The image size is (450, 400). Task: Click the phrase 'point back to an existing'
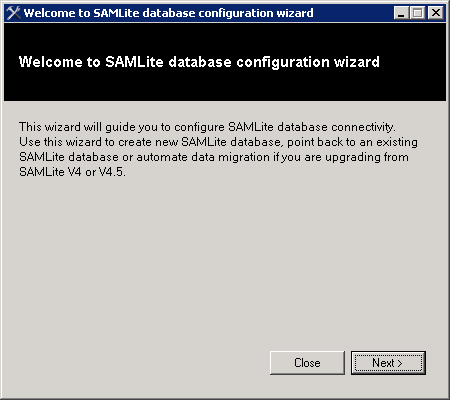tap(352, 142)
